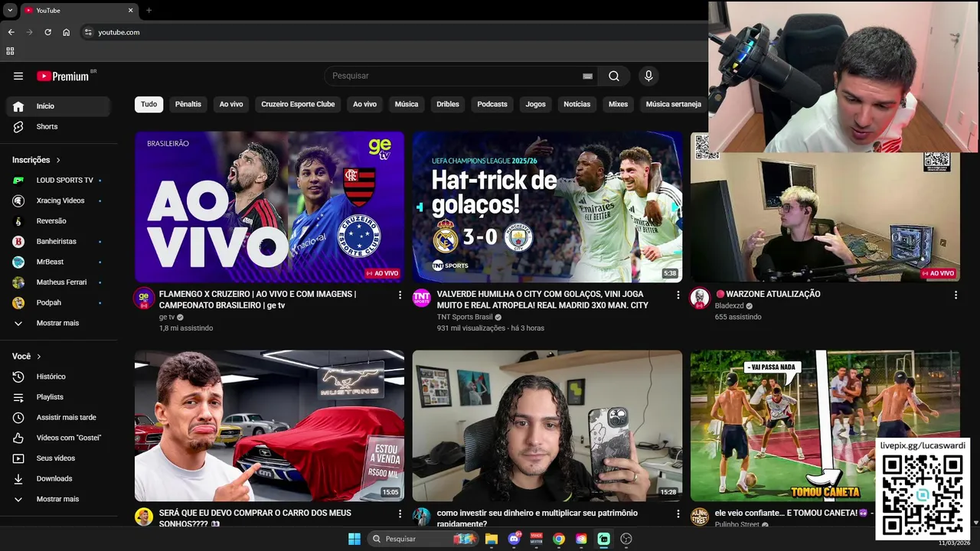The width and height of the screenshot is (980, 551).
Task: Open Downloads in sidebar
Action: (57, 478)
